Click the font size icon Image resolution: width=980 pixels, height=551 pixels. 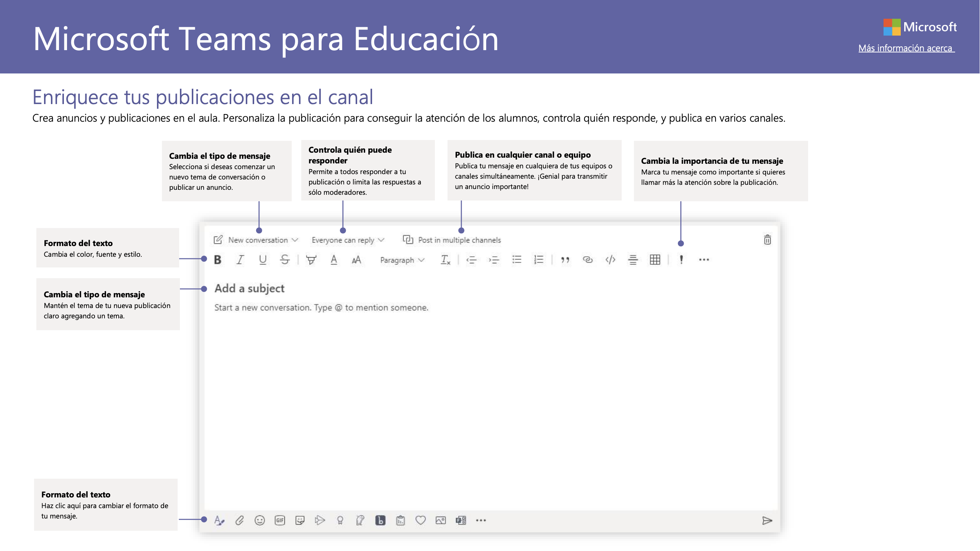coord(356,260)
